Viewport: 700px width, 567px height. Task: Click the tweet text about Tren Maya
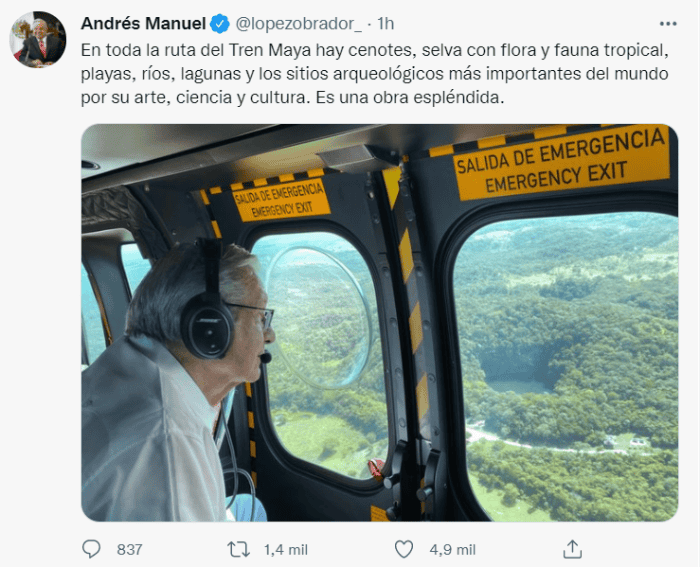click(x=375, y=74)
